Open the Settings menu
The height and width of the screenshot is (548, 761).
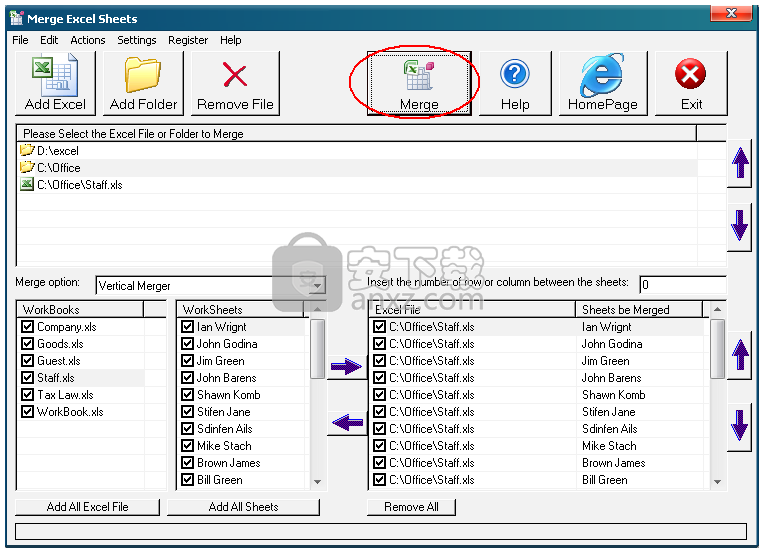tap(137, 40)
